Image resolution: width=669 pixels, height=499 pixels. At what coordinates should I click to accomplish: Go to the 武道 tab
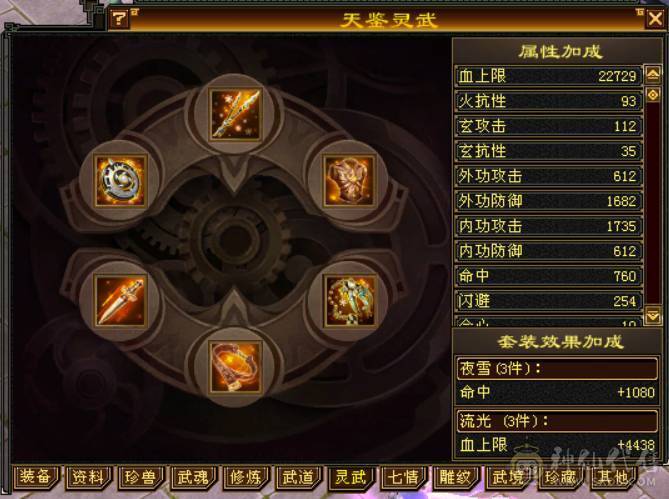click(298, 477)
